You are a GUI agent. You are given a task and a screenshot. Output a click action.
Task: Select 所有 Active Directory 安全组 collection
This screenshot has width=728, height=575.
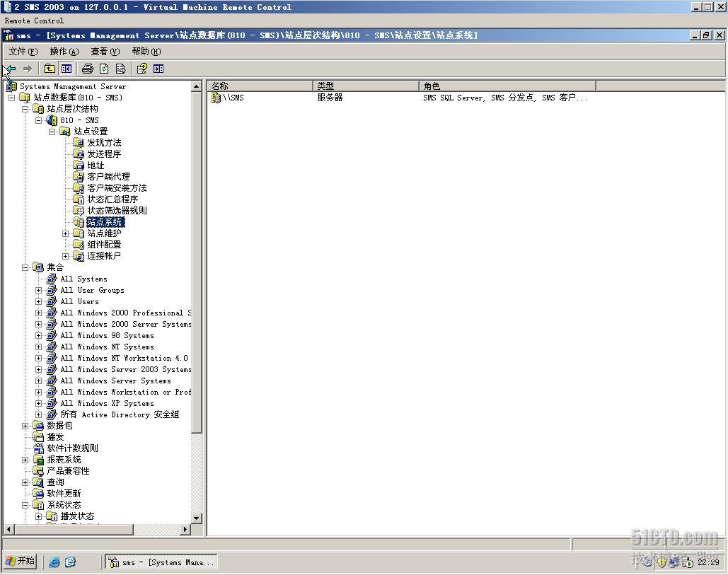[120, 414]
